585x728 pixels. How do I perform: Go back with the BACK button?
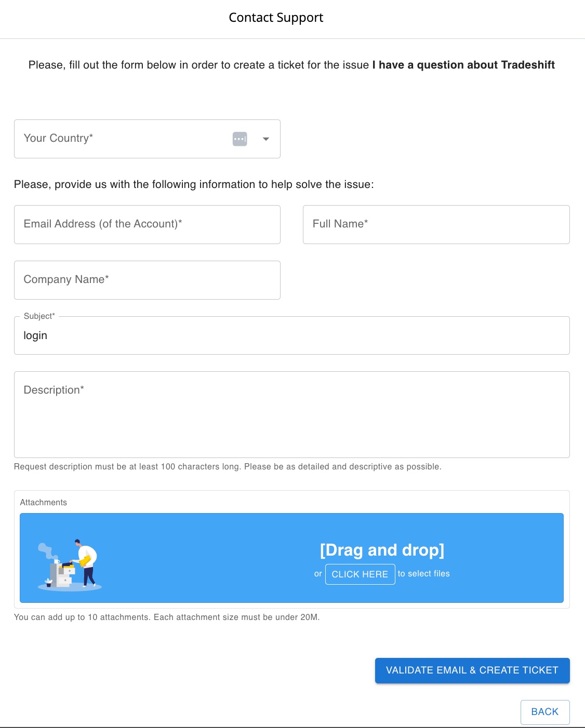(544, 712)
